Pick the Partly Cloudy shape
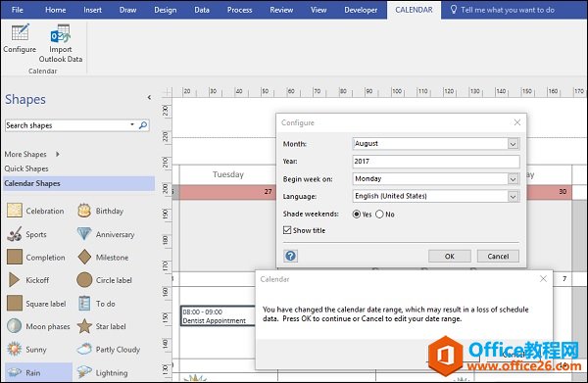The image size is (588, 383). pos(84,350)
